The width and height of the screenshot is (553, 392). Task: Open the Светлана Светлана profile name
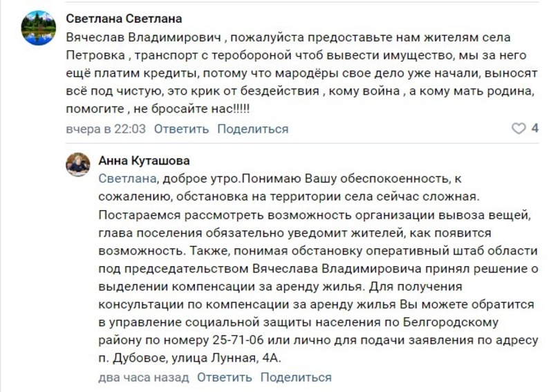point(124,19)
